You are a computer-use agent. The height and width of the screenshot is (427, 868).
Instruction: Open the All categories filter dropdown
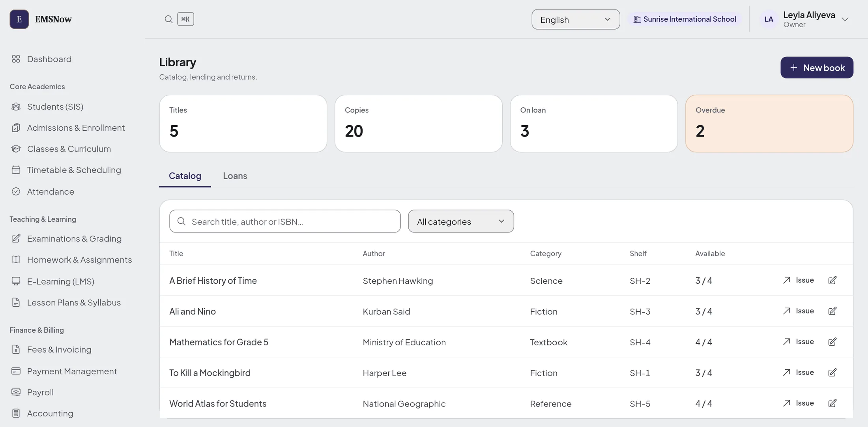(x=461, y=221)
